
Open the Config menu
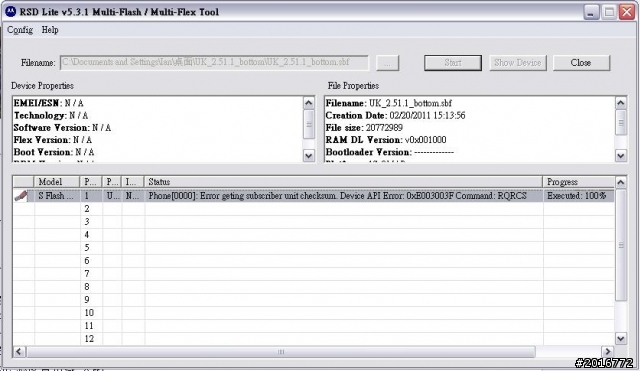[x=20, y=30]
